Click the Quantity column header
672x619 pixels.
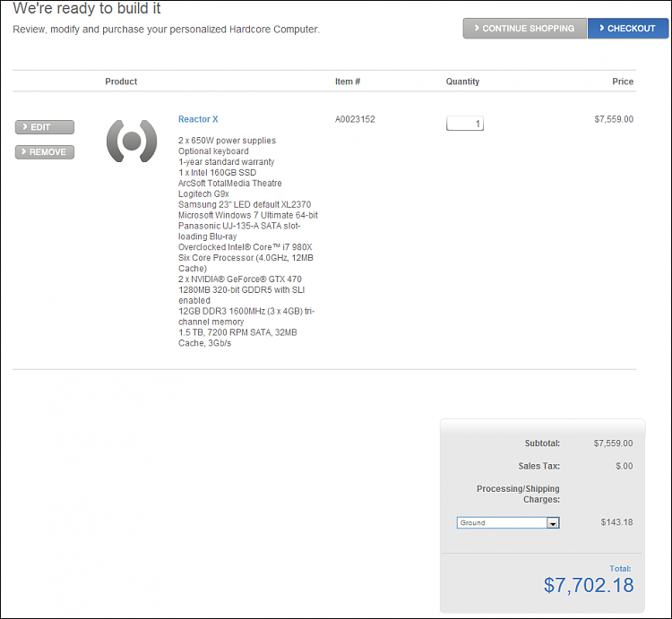tap(462, 82)
